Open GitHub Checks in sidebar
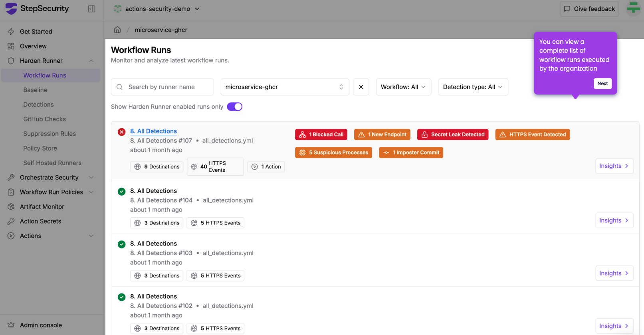The image size is (644, 335). pyautogui.click(x=45, y=119)
